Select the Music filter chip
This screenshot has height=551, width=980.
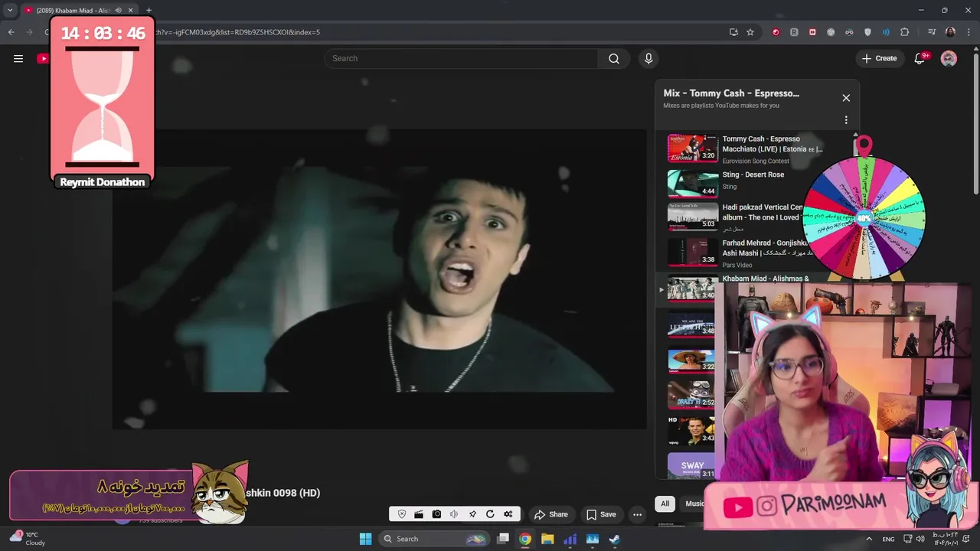(x=694, y=504)
